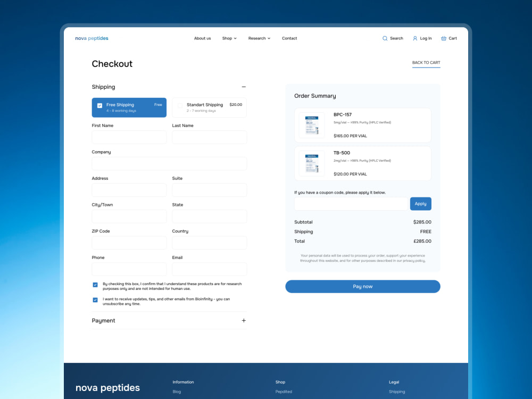The height and width of the screenshot is (399, 532).
Task: Open the footer Shipping legal link
Action: 397,392
